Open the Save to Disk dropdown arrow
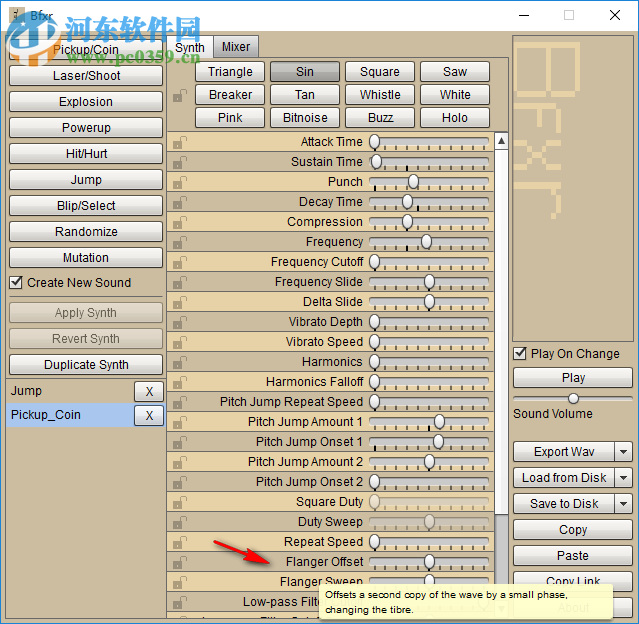The height and width of the screenshot is (624, 639). [623, 504]
